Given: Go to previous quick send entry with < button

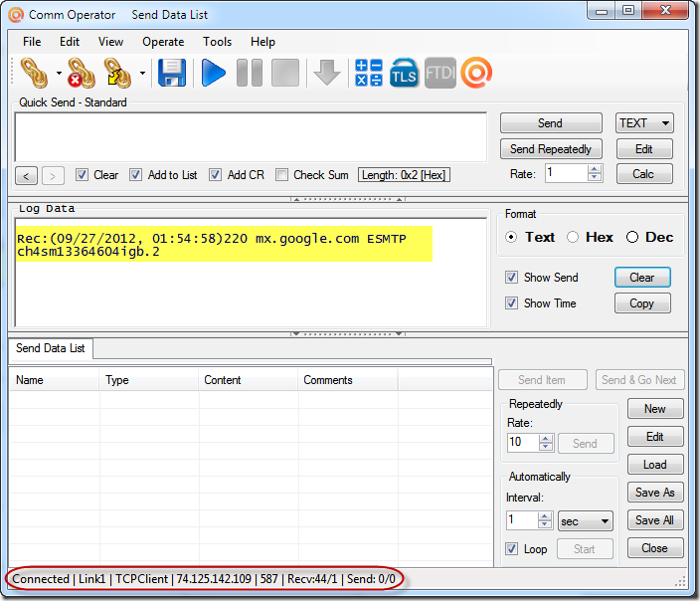Looking at the screenshot, I should coord(26,175).
